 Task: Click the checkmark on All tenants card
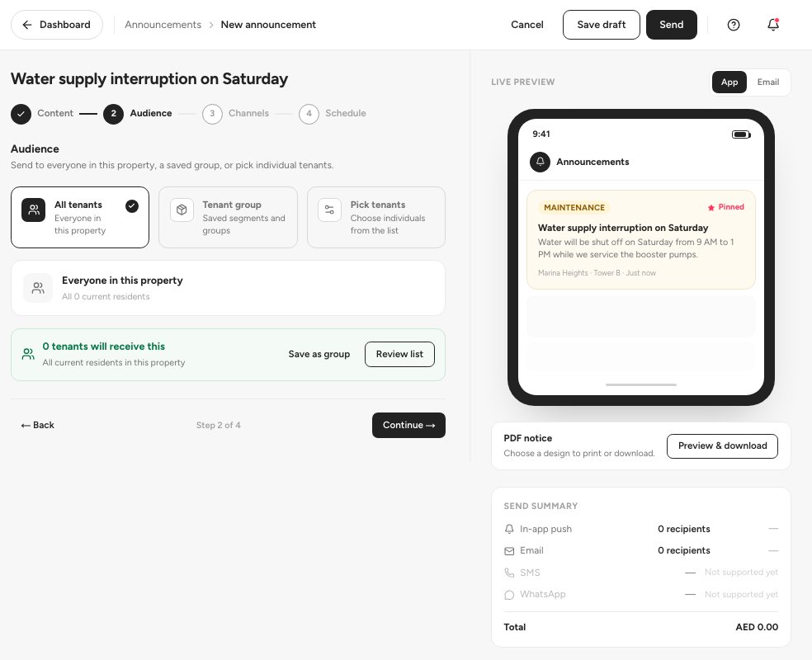click(132, 206)
